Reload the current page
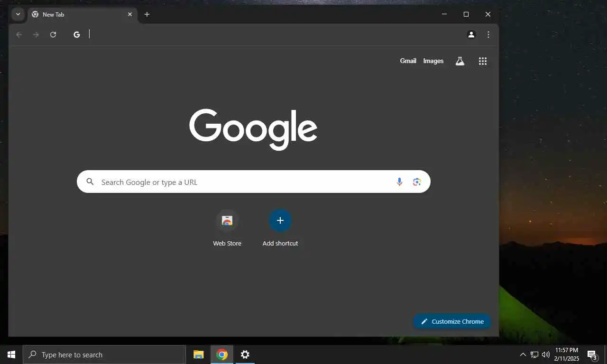 pos(53,35)
